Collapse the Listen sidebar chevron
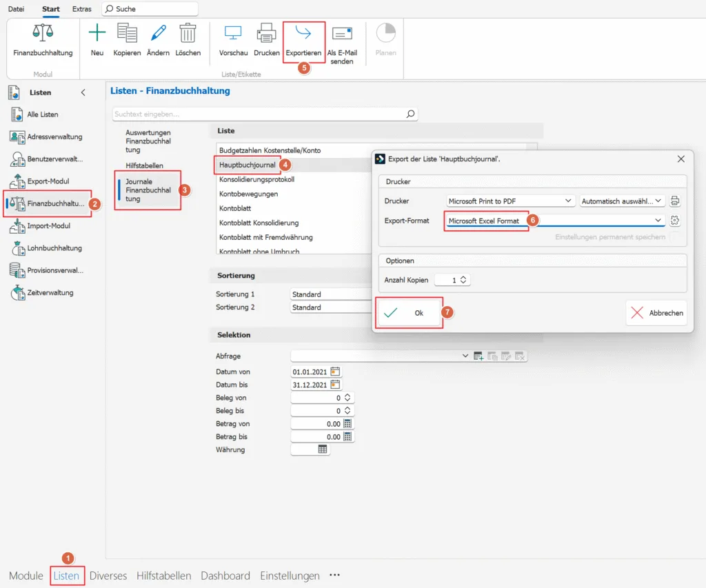Viewport: 706px width, 588px height. coord(83,92)
